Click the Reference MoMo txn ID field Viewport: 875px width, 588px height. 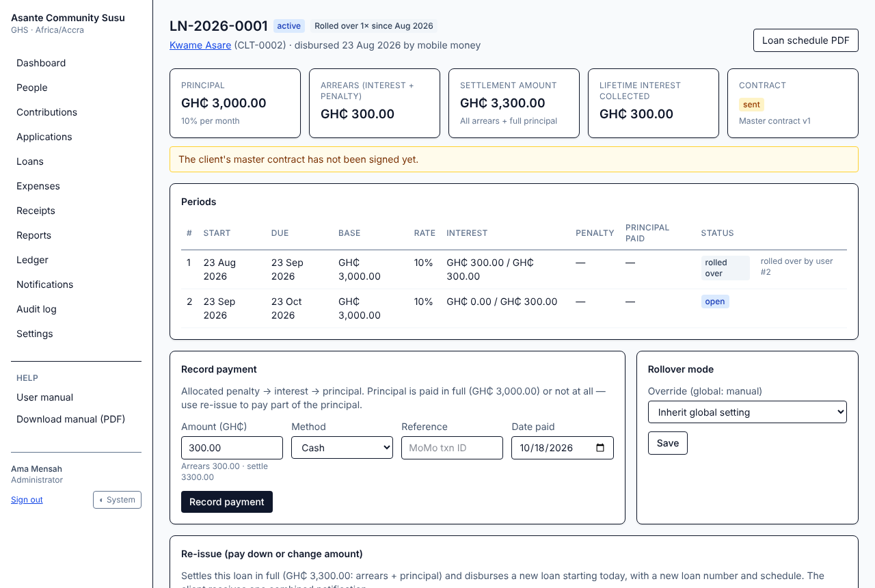(452, 448)
